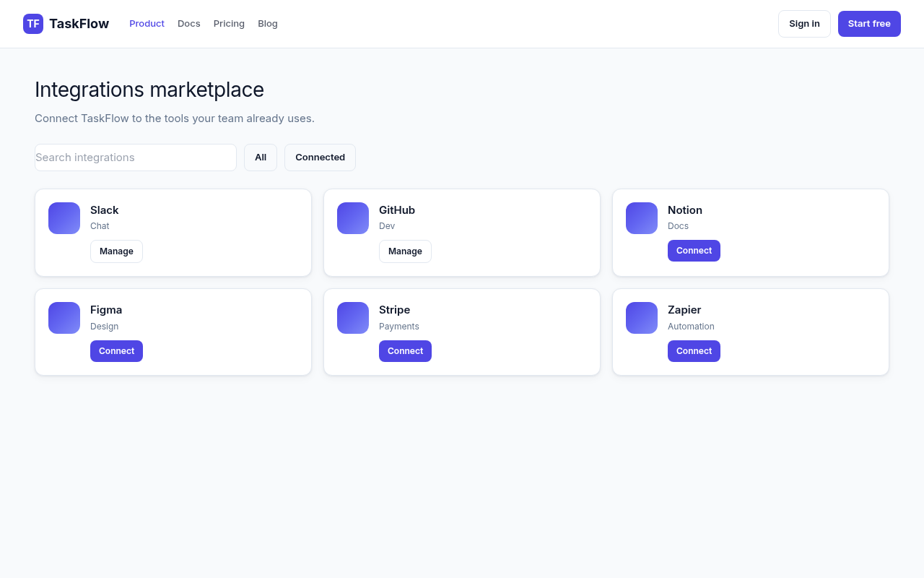Click the Integrations marketplace heading
The image size is (924, 578).
(x=149, y=90)
